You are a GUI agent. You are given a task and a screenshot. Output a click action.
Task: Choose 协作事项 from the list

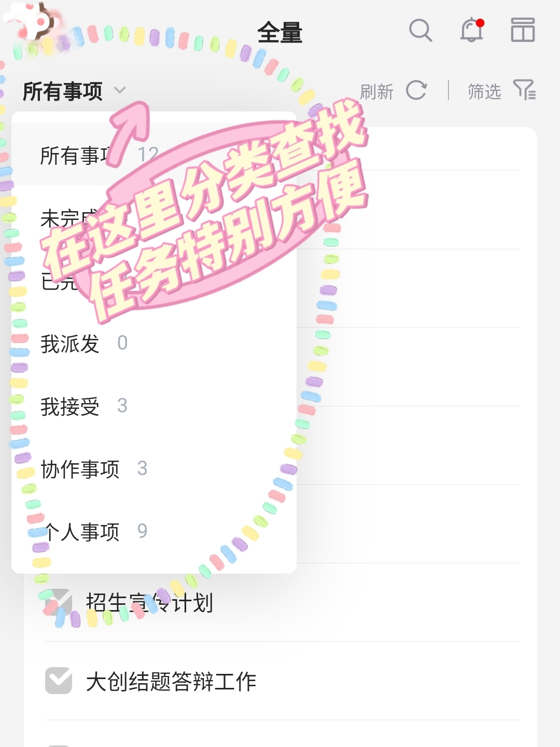[x=154, y=469]
